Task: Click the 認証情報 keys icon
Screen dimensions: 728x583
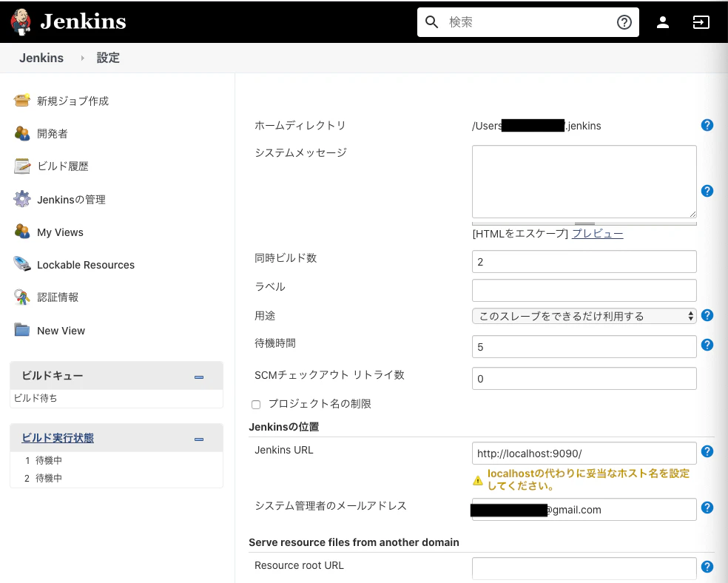Action: pyautogui.click(x=21, y=297)
